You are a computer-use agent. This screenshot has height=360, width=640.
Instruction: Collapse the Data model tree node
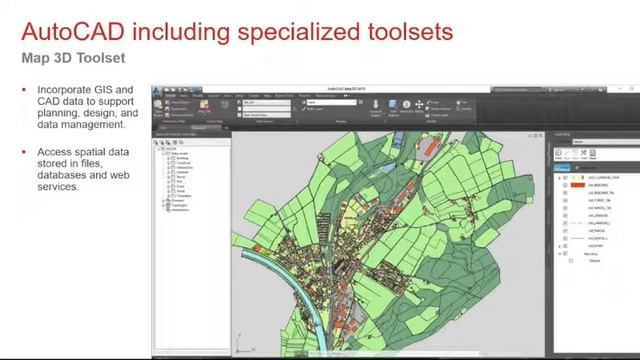click(x=163, y=153)
